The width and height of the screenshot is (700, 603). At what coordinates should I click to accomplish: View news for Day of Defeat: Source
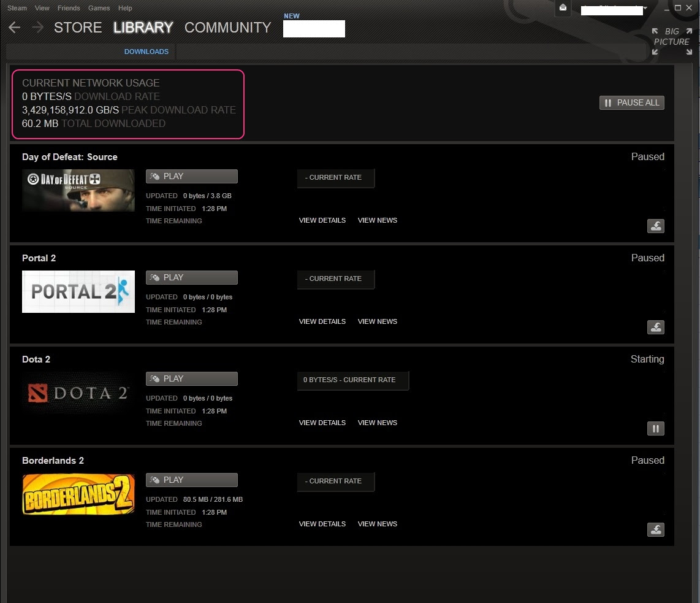tap(377, 220)
